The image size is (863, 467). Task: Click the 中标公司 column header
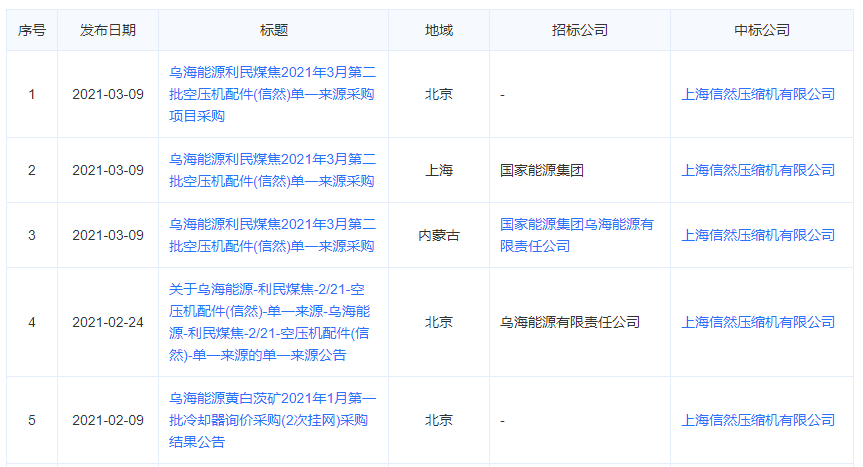click(762, 30)
